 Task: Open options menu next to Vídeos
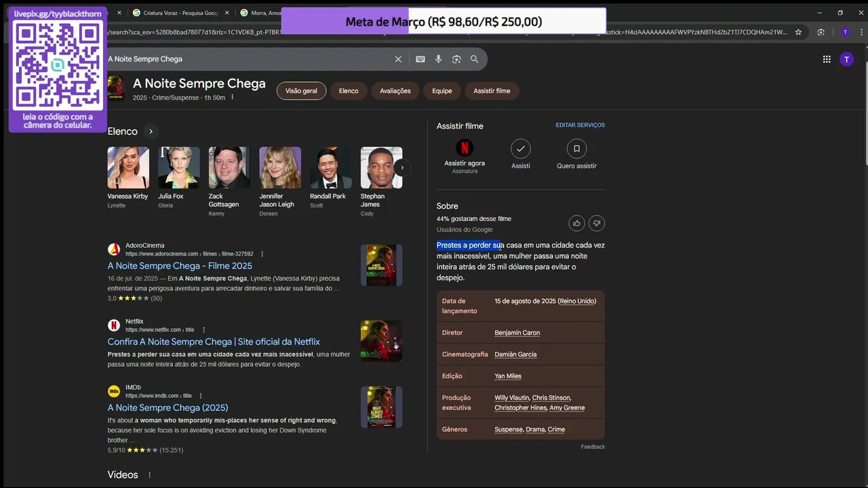pos(150,475)
